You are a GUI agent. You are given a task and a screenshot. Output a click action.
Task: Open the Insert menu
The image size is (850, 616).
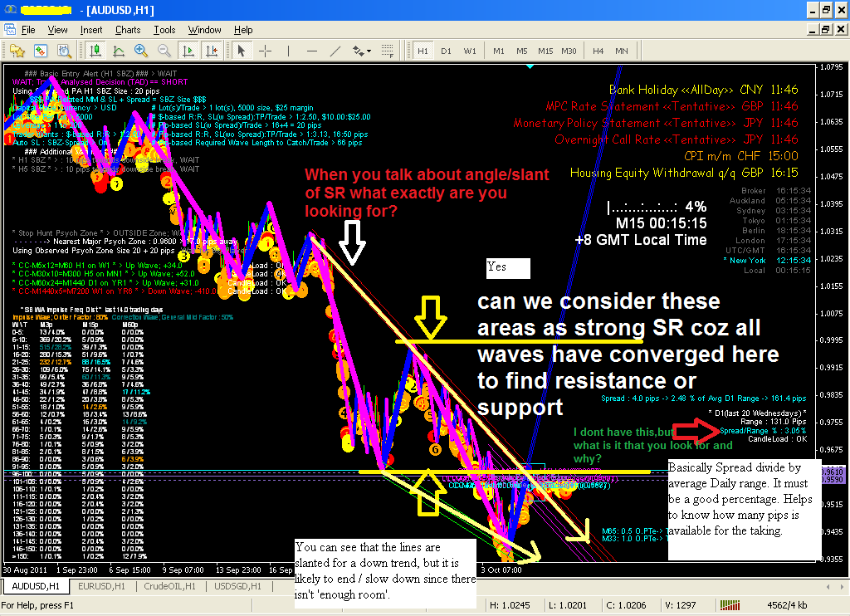coord(93,30)
